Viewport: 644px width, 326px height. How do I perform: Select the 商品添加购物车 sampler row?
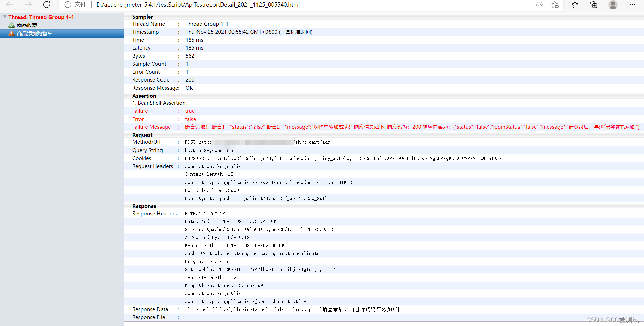click(x=62, y=34)
